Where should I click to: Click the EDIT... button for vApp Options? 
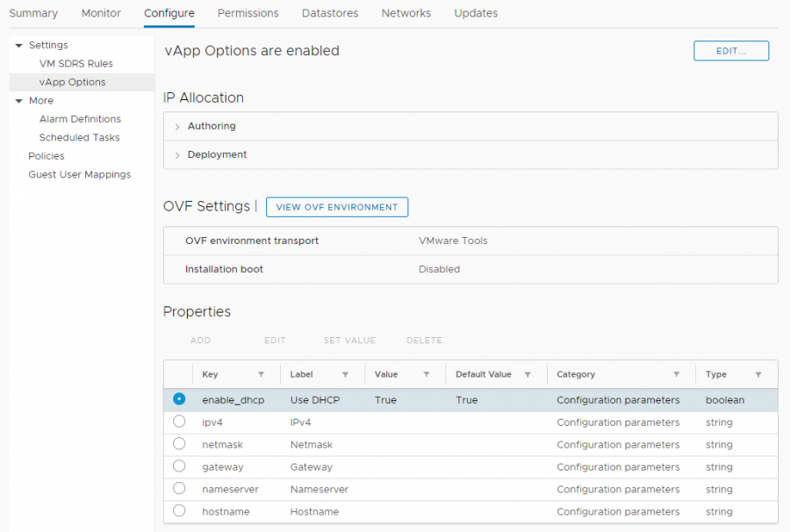point(730,51)
